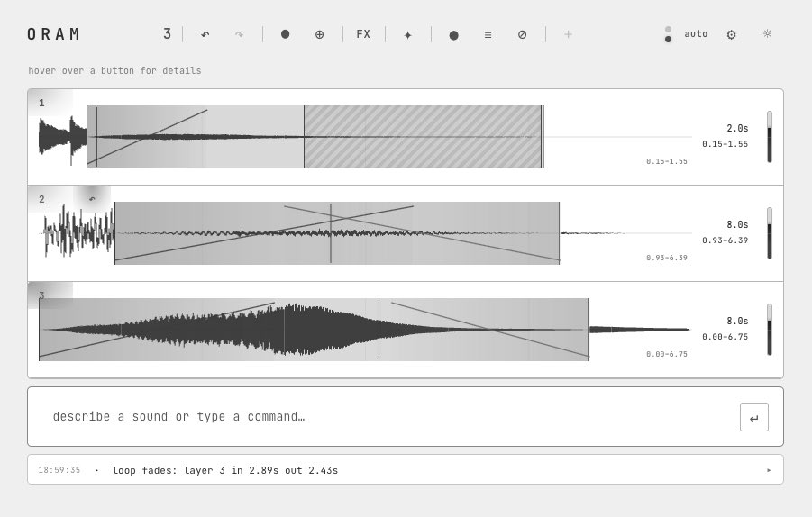Click the waveform tail after layer 3 loop
This screenshot has width=812, height=517.
(640, 329)
